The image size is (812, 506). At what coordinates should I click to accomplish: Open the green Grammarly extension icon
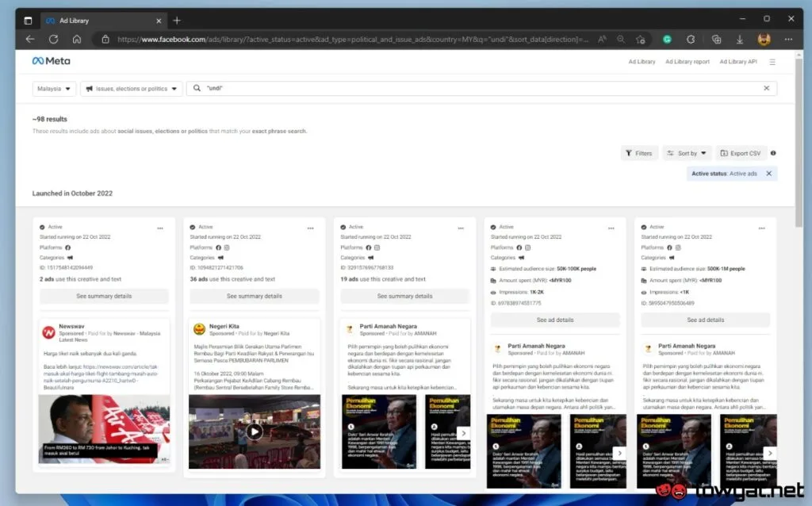[x=667, y=40]
